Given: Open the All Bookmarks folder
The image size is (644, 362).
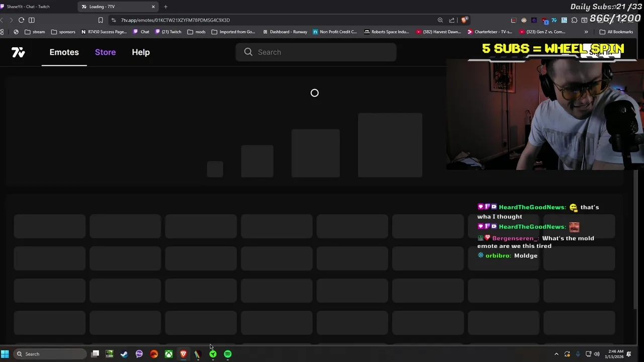Looking at the screenshot, I should pos(616,32).
